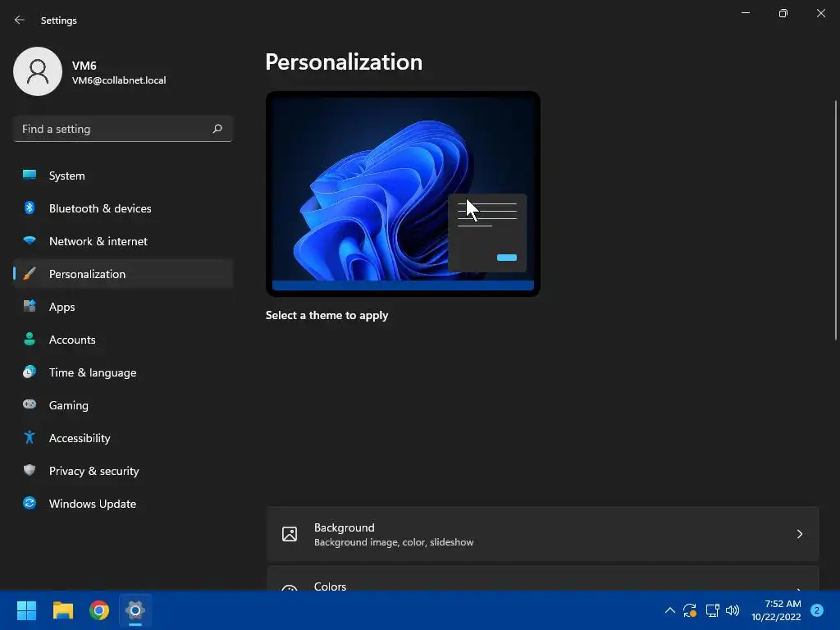Image resolution: width=840 pixels, height=630 pixels.
Task: Click the Personalization page title
Action: pyautogui.click(x=344, y=62)
